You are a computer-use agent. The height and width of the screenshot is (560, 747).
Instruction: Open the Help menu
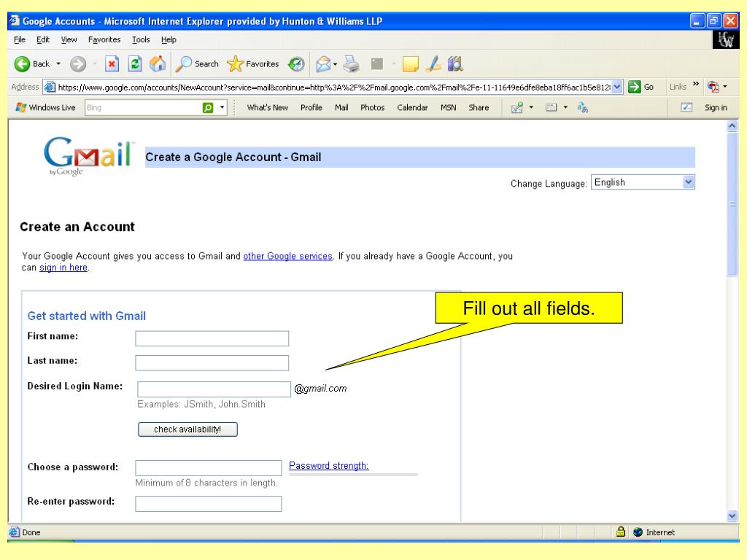169,39
